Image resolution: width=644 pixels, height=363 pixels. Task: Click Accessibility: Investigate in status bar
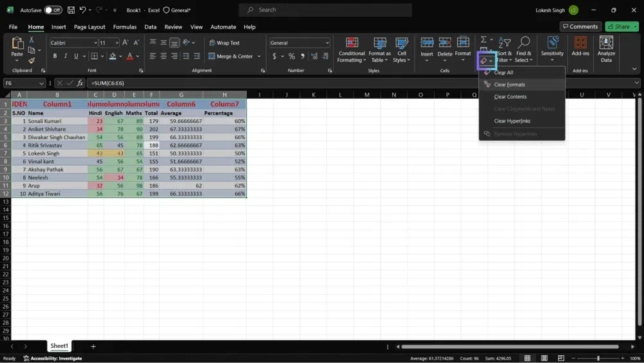coord(53,358)
